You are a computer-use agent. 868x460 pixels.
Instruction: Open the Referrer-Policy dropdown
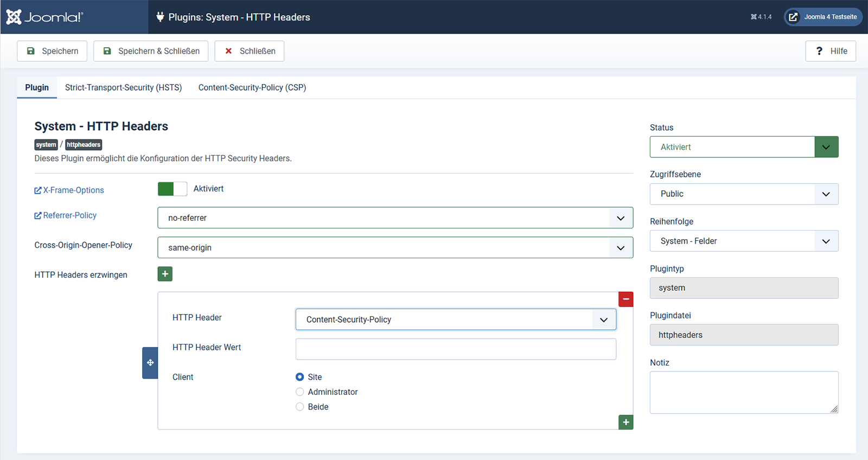[x=395, y=218]
